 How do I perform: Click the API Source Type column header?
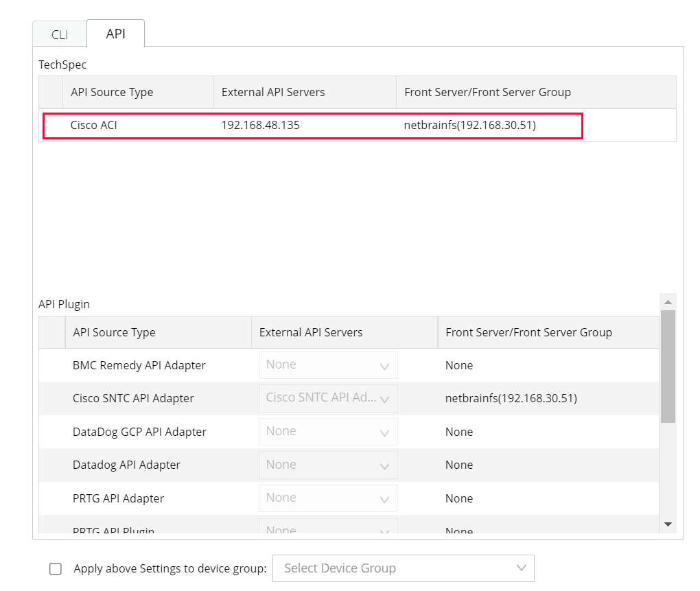112,92
